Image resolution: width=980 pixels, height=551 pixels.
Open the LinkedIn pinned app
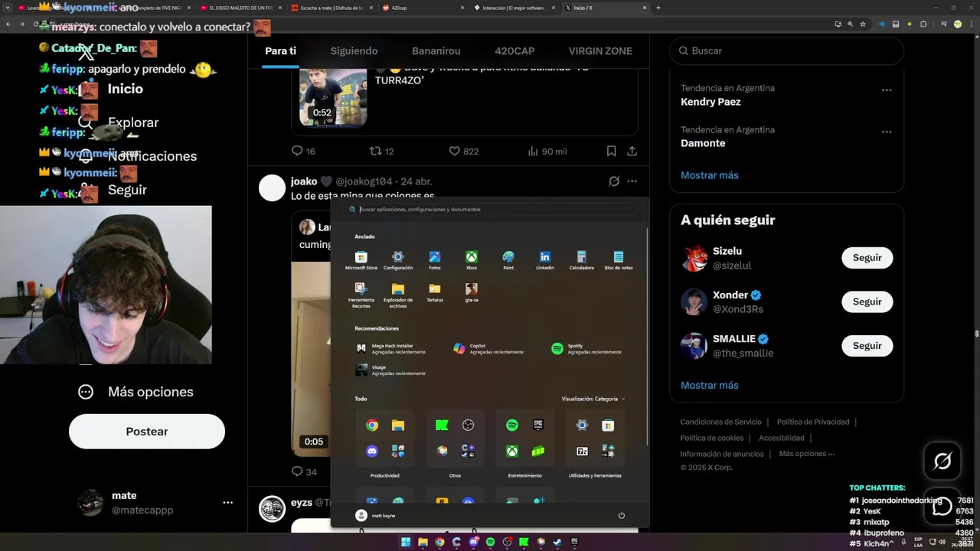click(x=544, y=260)
